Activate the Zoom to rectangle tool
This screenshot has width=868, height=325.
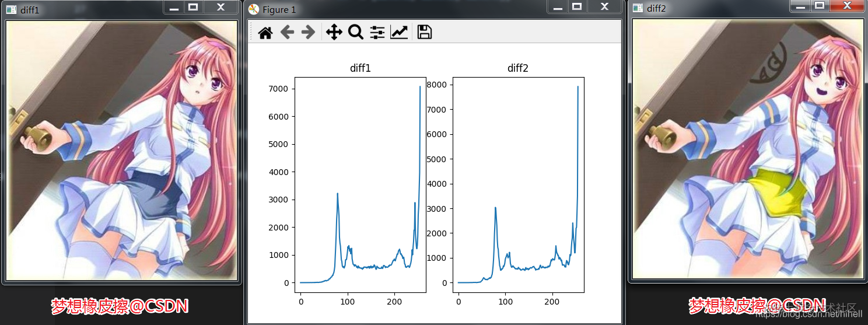click(x=356, y=32)
